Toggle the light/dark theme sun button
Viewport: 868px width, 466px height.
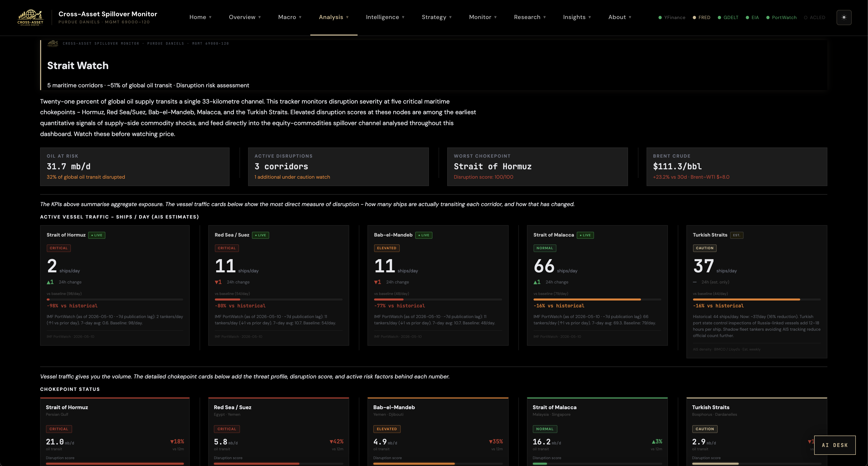[844, 17]
